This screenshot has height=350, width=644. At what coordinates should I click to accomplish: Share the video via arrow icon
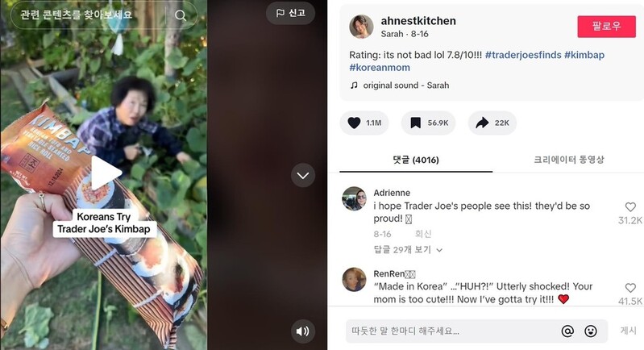click(483, 123)
